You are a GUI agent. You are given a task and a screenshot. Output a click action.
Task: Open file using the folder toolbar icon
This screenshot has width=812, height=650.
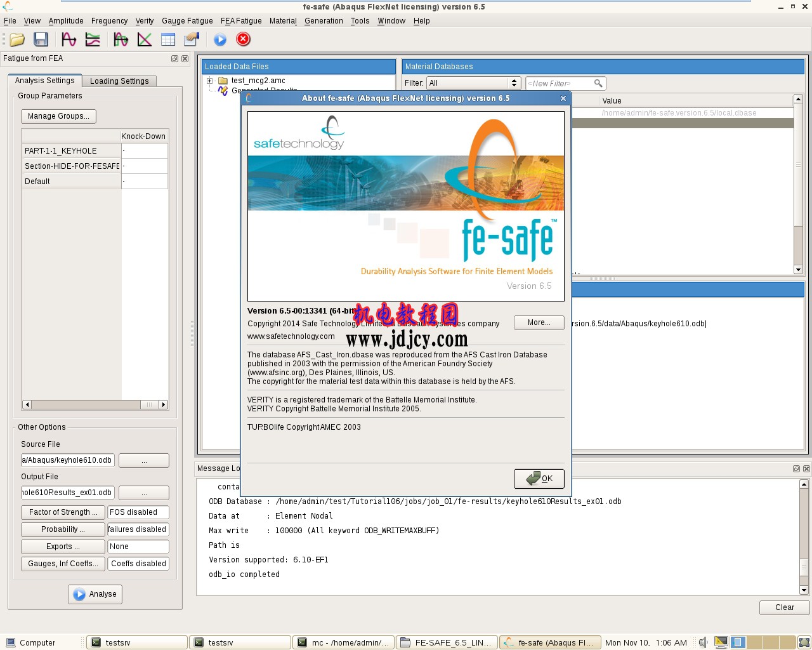(x=17, y=39)
